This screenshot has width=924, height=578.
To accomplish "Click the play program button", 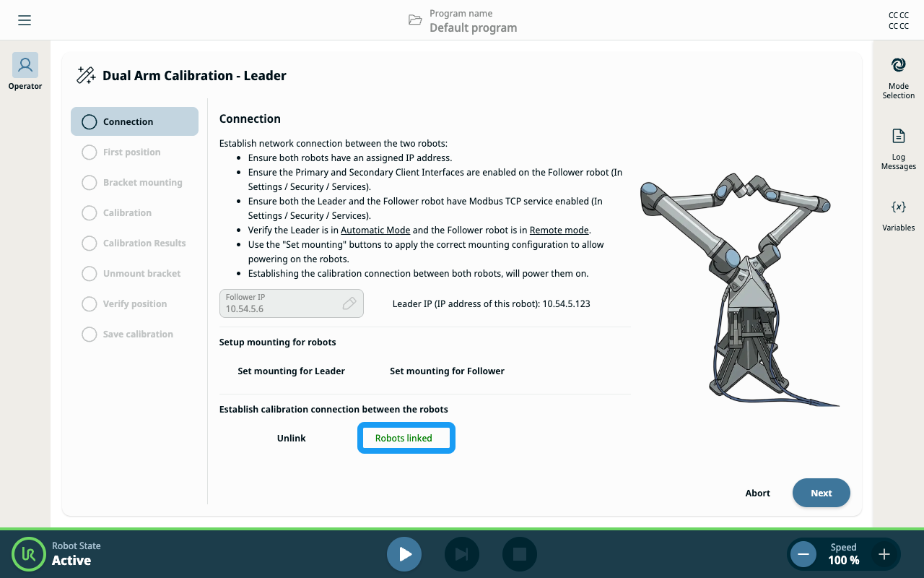I will pos(404,554).
